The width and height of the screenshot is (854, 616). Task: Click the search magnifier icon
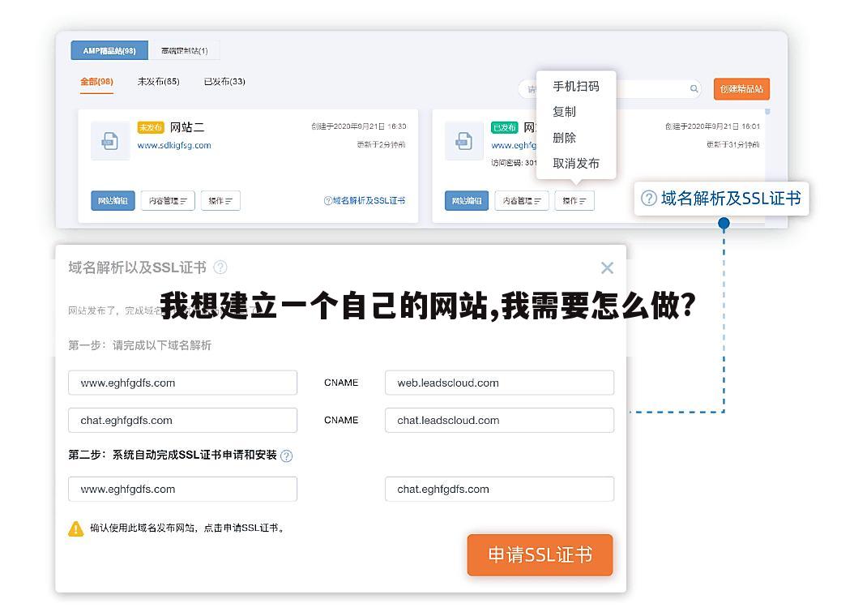pos(694,88)
